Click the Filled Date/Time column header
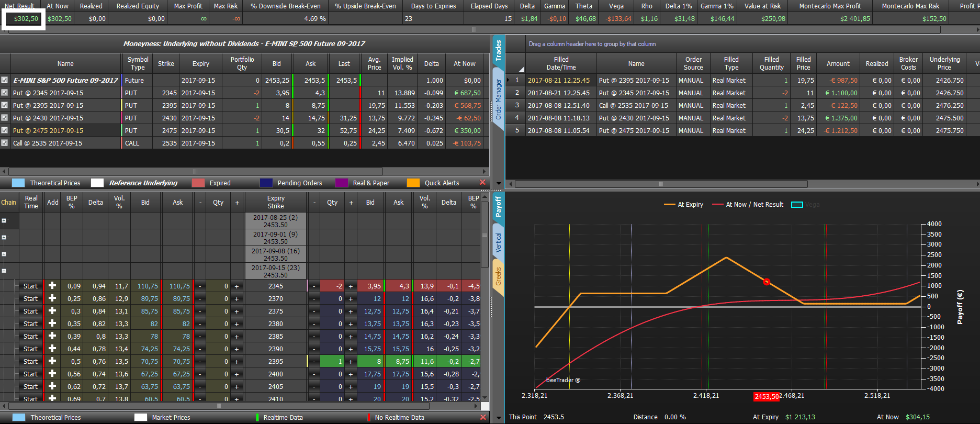Image resolution: width=980 pixels, height=424 pixels. pyautogui.click(x=561, y=63)
